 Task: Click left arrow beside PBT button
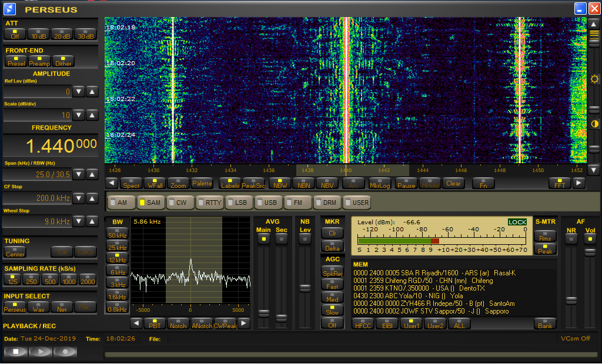tap(136, 323)
